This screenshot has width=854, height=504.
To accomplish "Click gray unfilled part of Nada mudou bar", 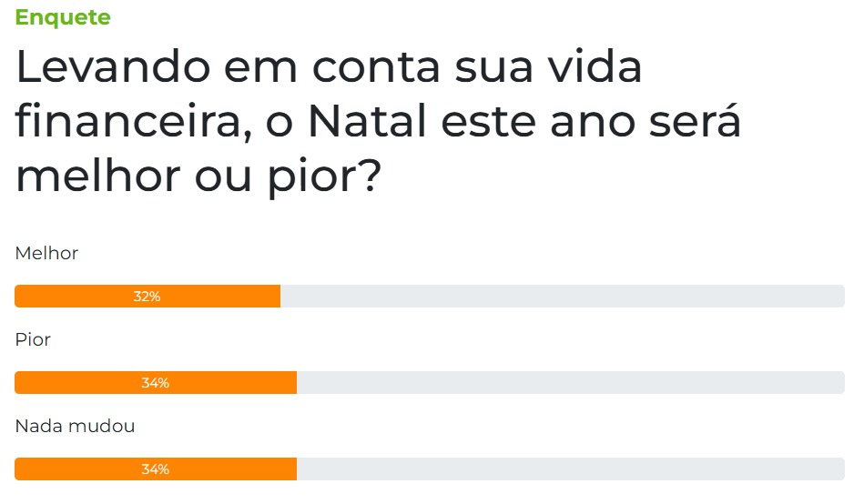I will point(571,469).
